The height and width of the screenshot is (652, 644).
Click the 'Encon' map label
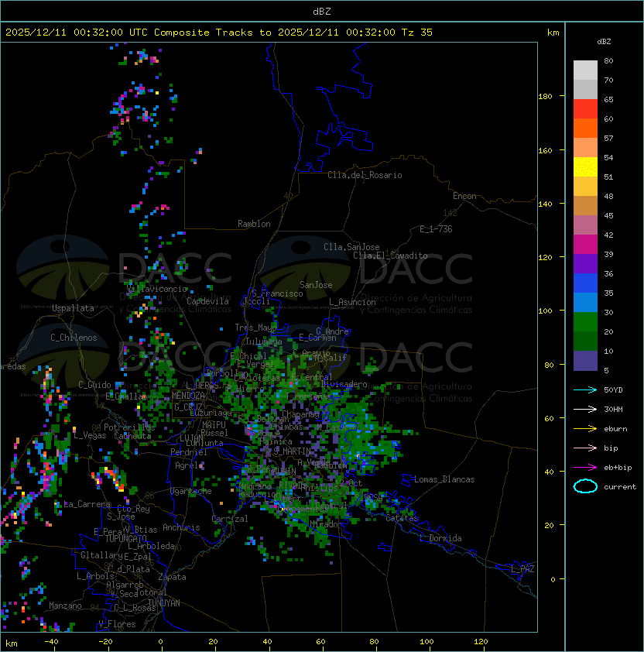click(x=464, y=196)
